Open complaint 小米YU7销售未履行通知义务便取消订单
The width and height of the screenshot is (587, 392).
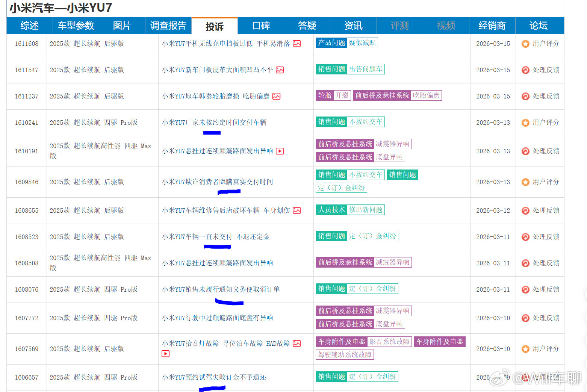[221, 289]
